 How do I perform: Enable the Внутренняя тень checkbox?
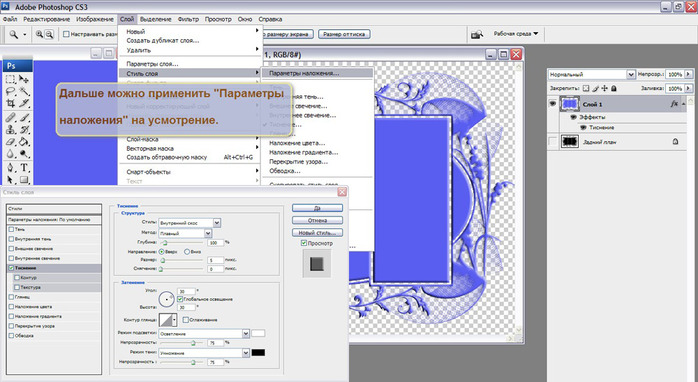(x=11, y=239)
